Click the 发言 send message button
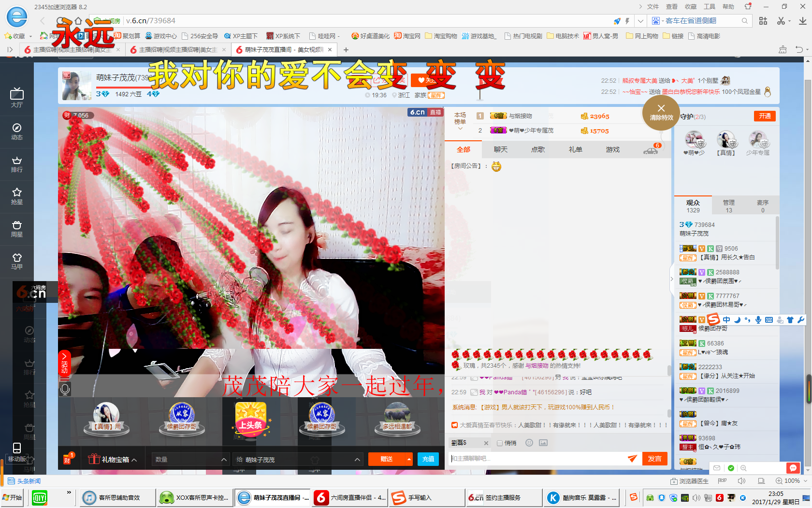The height and width of the screenshot is (508, 812). pos(655,459)
